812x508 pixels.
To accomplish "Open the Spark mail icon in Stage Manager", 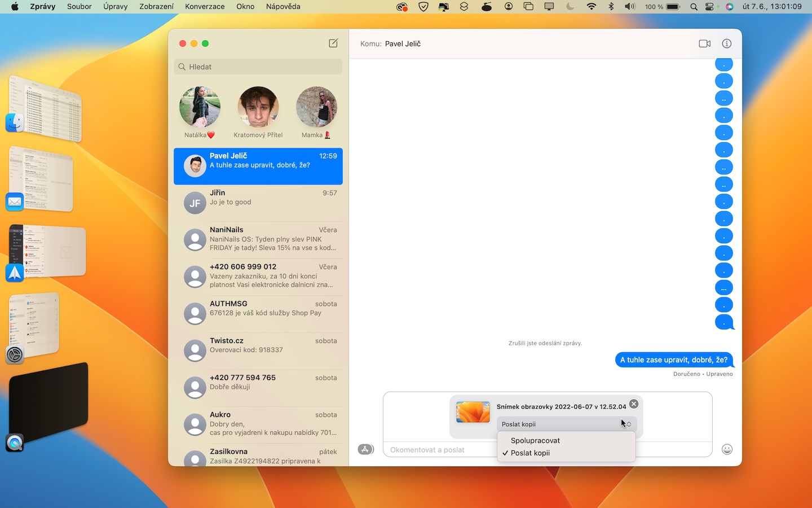I will click(15, 273).
